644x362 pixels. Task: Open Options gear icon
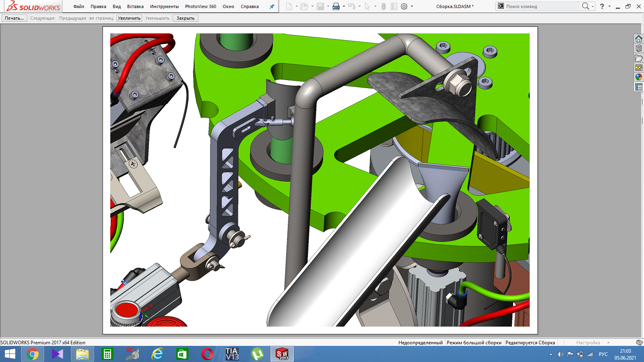pyautogui.click(x=404, y=6)
